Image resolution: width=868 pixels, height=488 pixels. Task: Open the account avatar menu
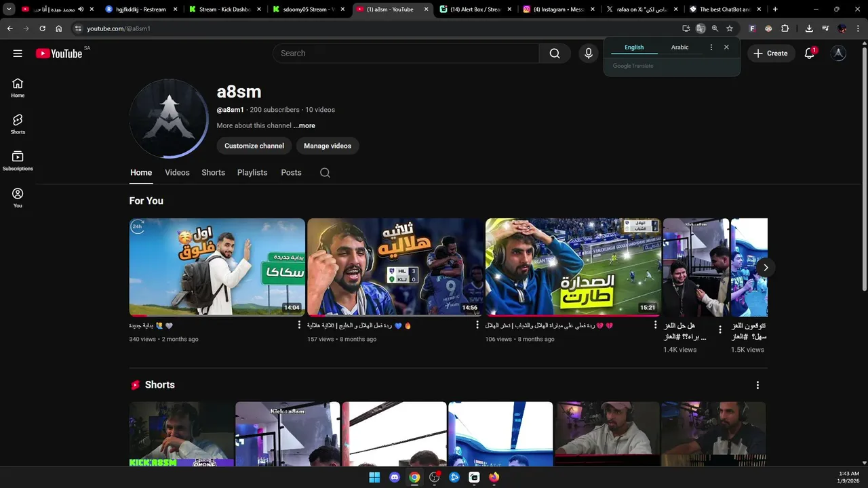(x=839, y=54)
